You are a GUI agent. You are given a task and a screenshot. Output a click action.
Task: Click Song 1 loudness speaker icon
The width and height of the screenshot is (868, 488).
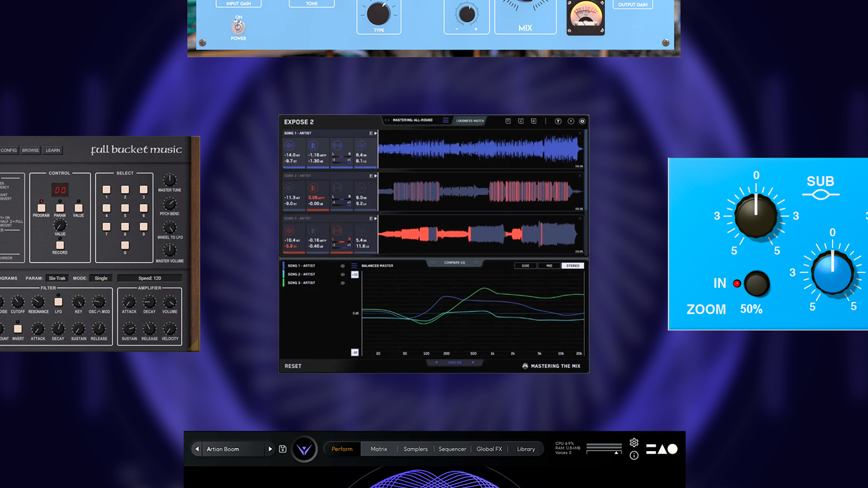tap(290, 145)
